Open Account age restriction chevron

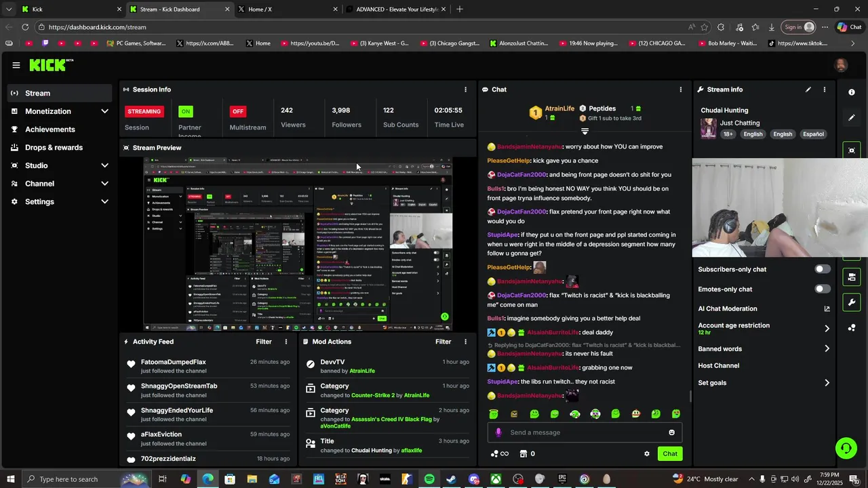point(827,329)
